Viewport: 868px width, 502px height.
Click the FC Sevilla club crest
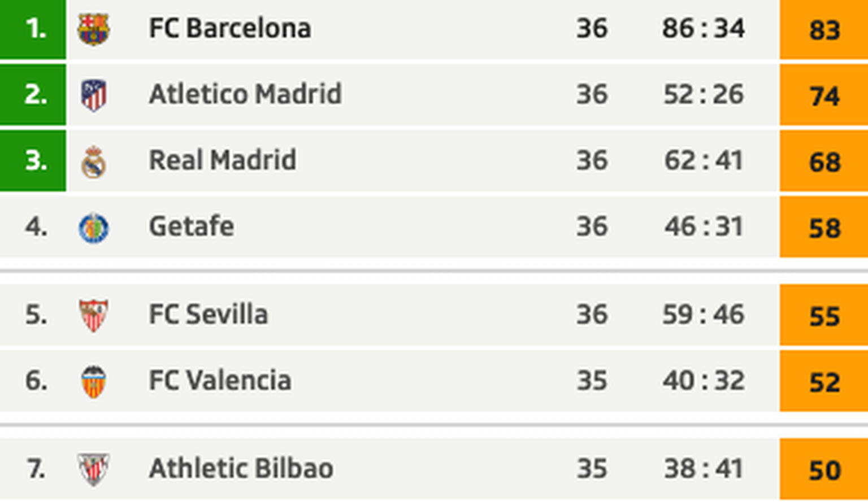click(93, 315)
